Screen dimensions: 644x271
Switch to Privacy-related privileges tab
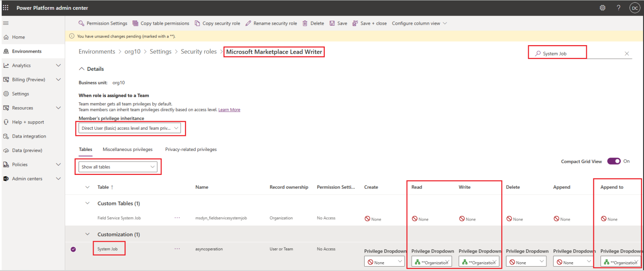(x=191, y=150)
